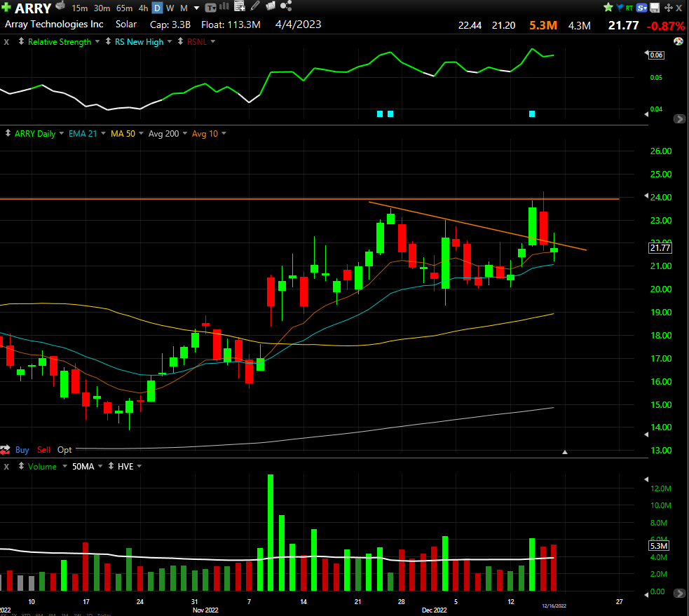This screenshot has height=616, width=689.
Task: Click the floppy disk save icon
Action: coord(655,8)
